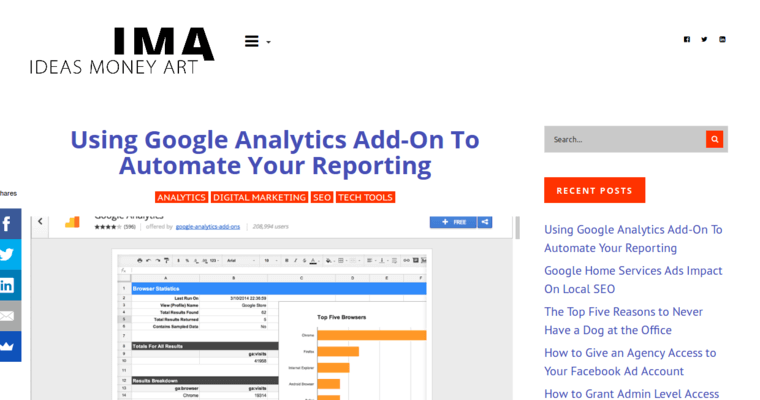Click the back chevron in add-on screenshot

[40, 222]
